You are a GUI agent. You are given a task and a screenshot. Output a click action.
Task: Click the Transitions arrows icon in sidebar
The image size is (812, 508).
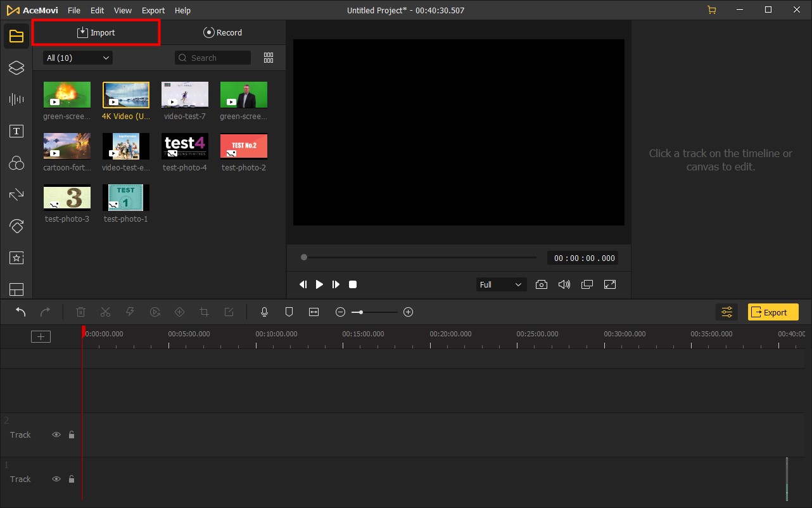pyautogui.click(x=16, y=194)
